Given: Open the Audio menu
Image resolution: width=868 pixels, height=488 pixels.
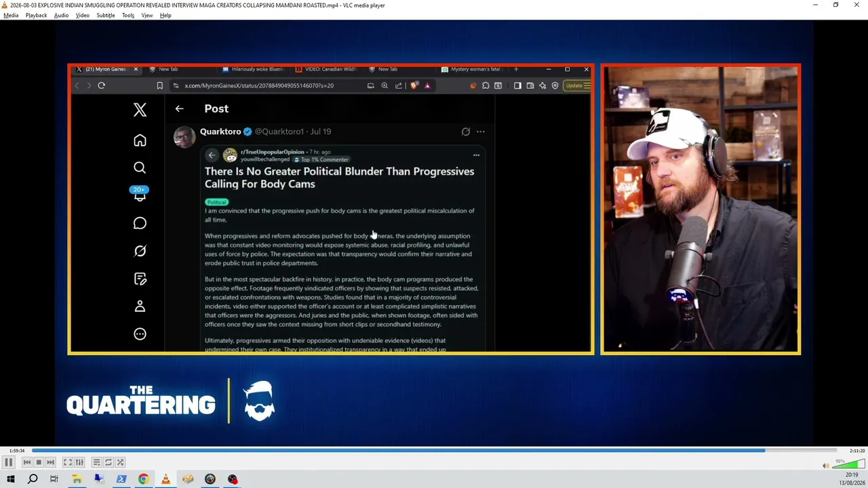Looking at the screenshot, I should [x=61, y=16].
